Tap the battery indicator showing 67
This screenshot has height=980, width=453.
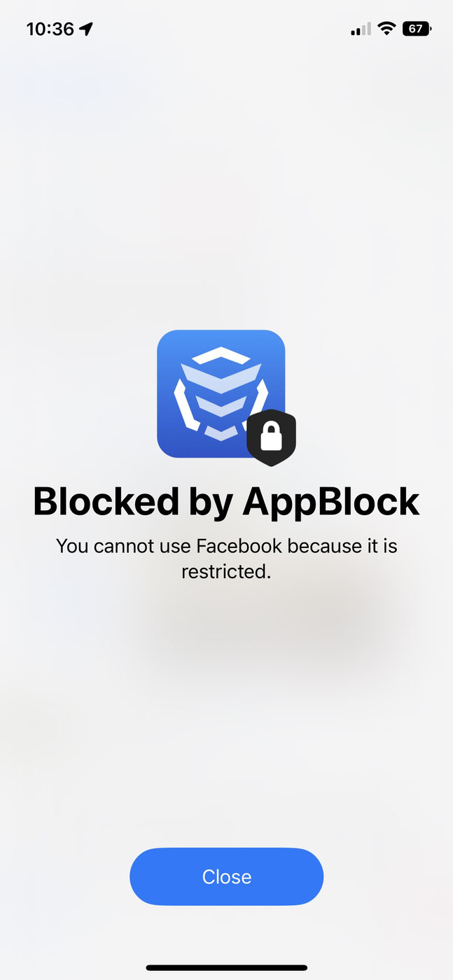417,29
